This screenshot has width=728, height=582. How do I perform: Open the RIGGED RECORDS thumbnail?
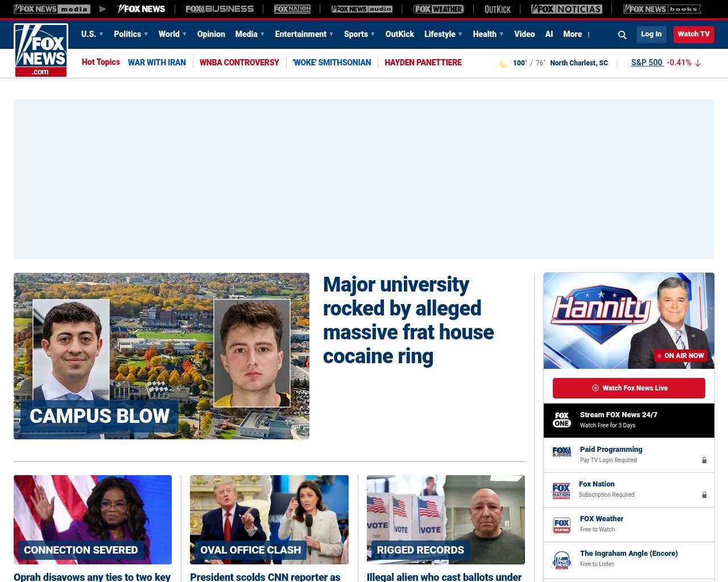[x=446, y=519]
